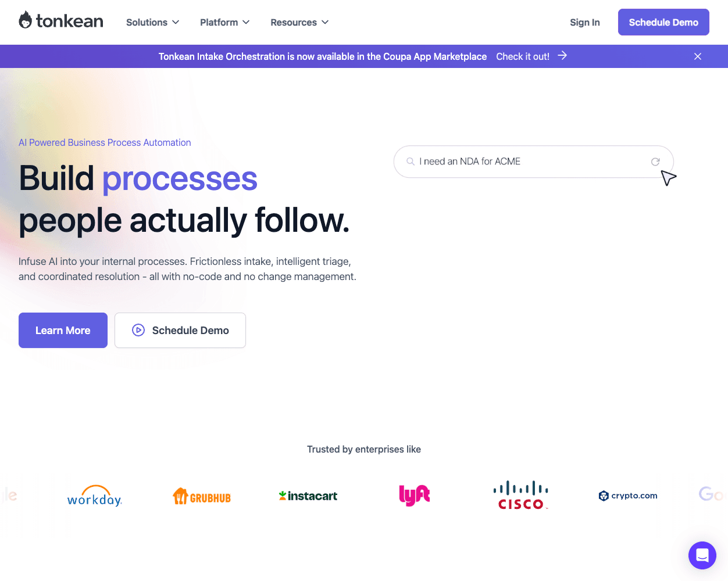Viewport: 728px width, 581px height.
Task: Expand the Platform dropdown menu
Action: click(224, 22)
